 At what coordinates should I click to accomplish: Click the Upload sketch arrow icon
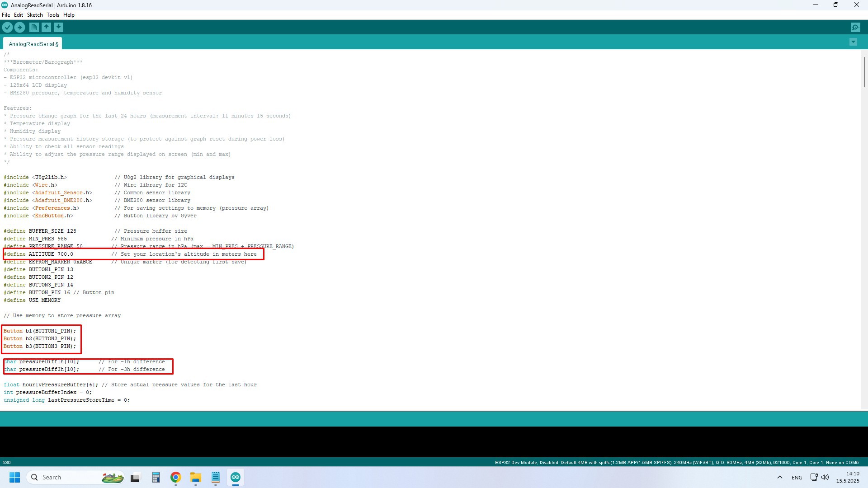click(19, 28)
